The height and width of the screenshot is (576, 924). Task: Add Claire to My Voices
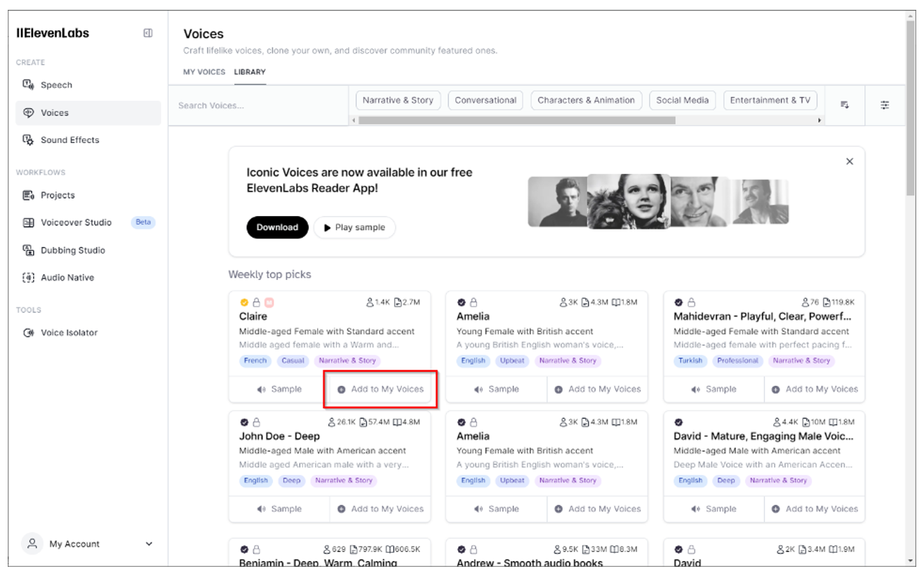click(380, 389)
